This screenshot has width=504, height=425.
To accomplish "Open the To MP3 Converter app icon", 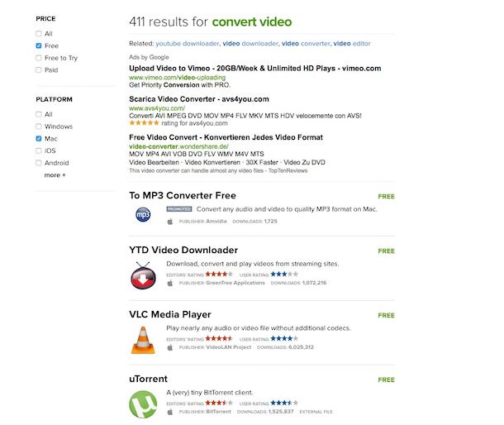I will [x=143, y=215].
